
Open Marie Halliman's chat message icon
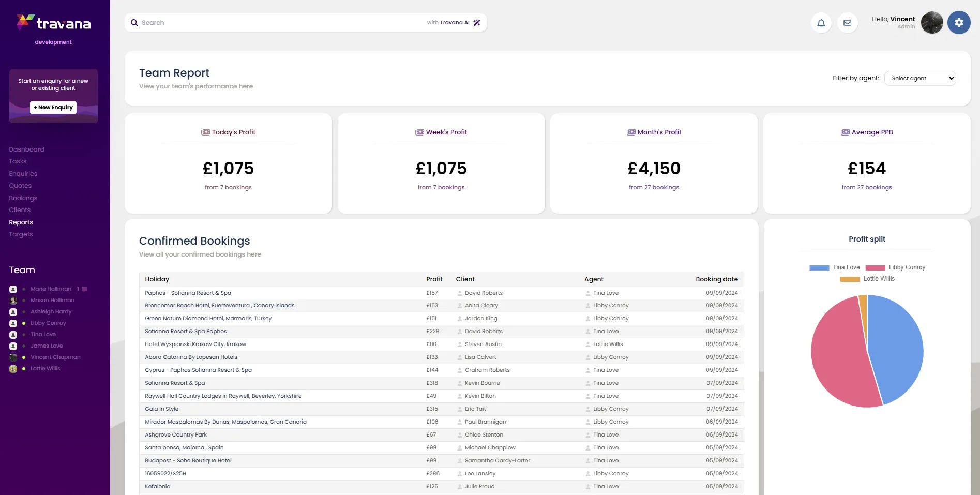click(84, 289)
